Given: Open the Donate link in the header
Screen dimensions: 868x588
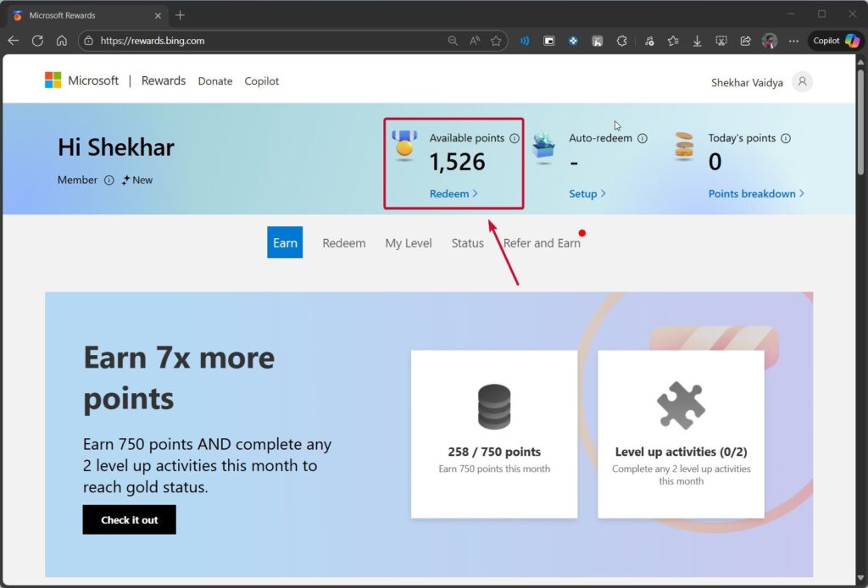Looking at the screenshot, I should (x=214, y=80).
